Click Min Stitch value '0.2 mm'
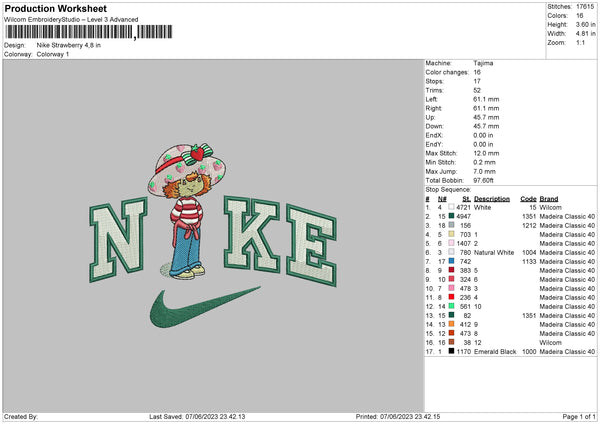This screenshot has width=600, height=424. point(484,162)
